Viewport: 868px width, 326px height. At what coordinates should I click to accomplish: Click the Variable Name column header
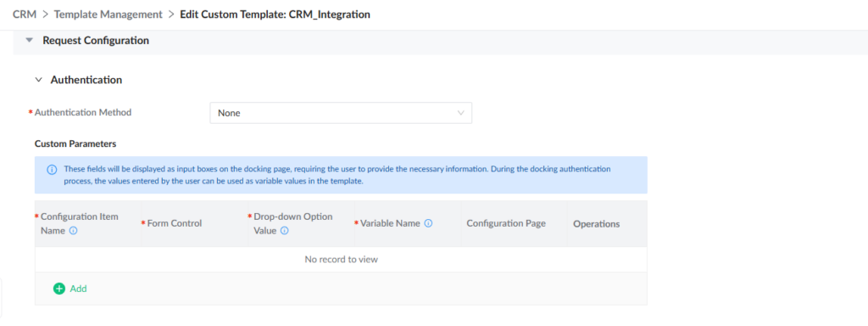click(390, 223)
